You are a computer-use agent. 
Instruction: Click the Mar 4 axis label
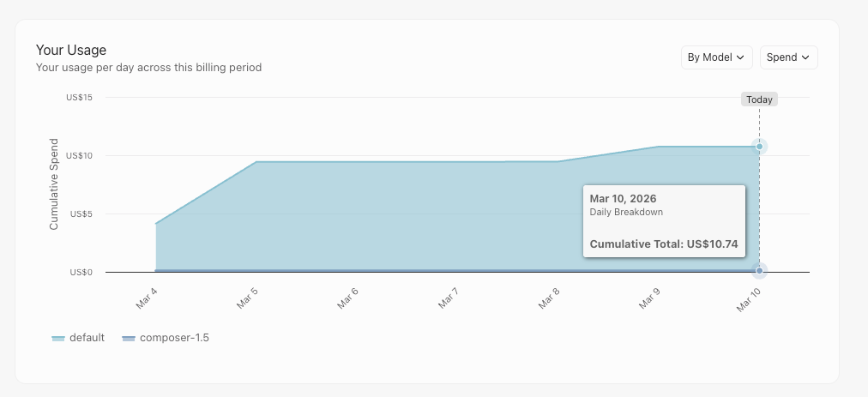147,298
